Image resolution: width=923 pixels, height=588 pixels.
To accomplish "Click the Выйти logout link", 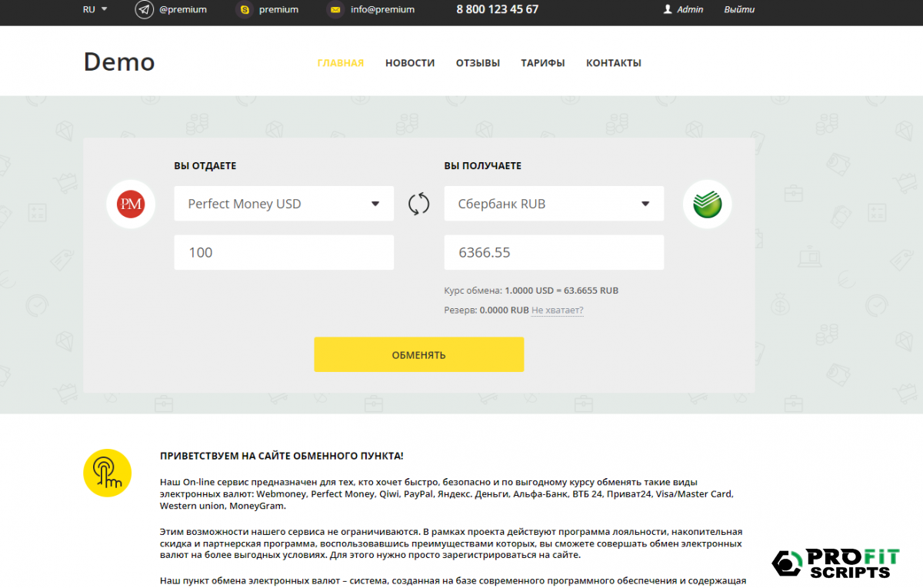I will 739,10.
